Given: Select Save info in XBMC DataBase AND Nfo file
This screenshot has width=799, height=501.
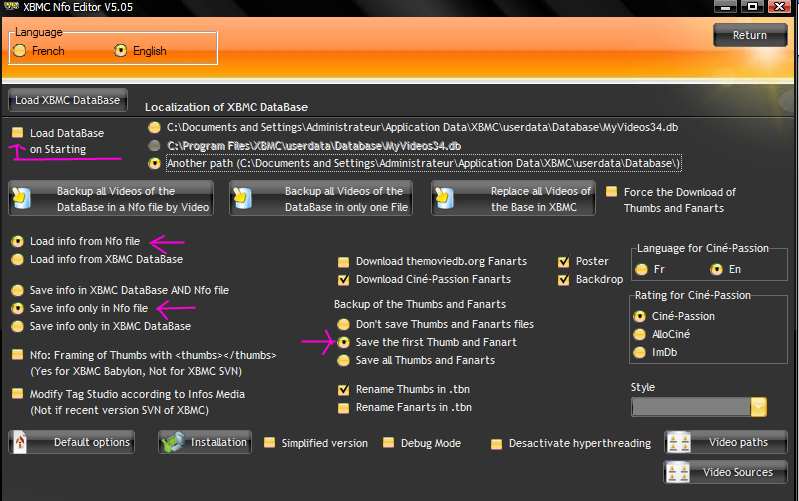Looking at the screenshot, I should tap(18, 291).
